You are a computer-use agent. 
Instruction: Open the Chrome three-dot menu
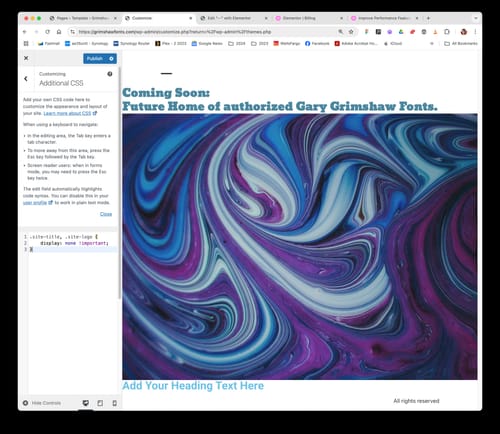click(475, 32)
